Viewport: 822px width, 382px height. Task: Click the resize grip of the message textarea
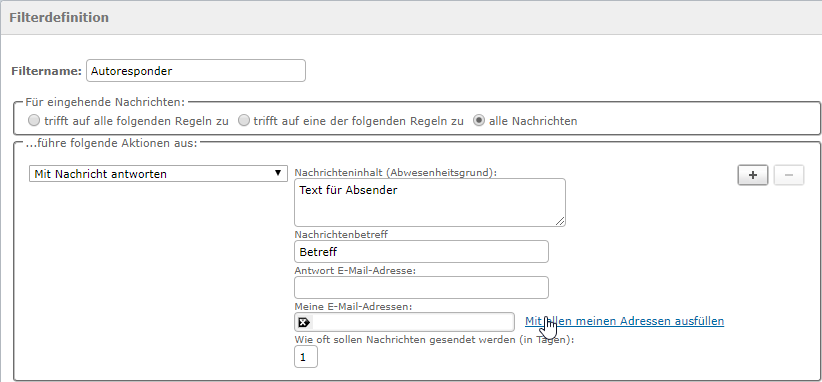(x=560, y=221)
